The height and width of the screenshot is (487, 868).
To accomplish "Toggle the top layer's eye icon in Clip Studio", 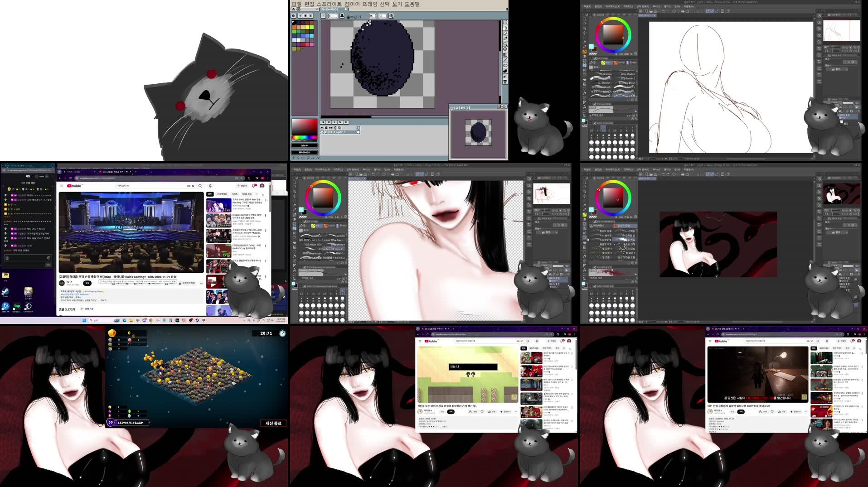I will [548, 279].
